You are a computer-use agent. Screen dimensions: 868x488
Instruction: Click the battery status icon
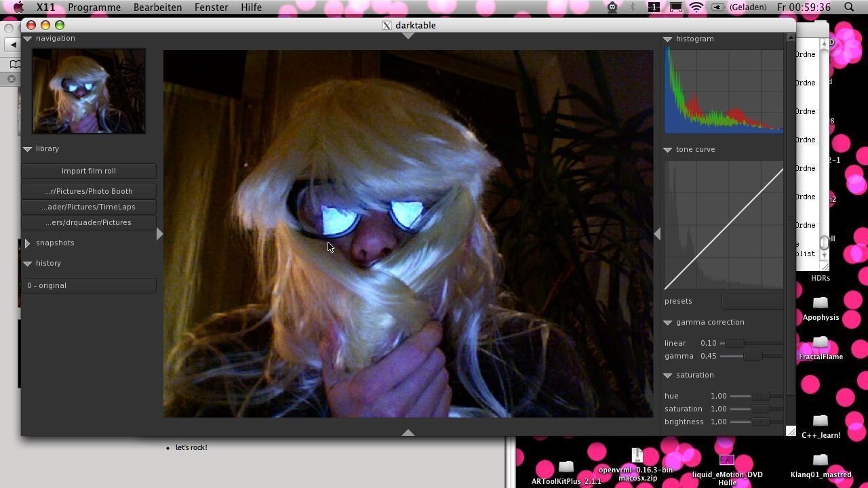pyautogui.click(x=717, y=7)
